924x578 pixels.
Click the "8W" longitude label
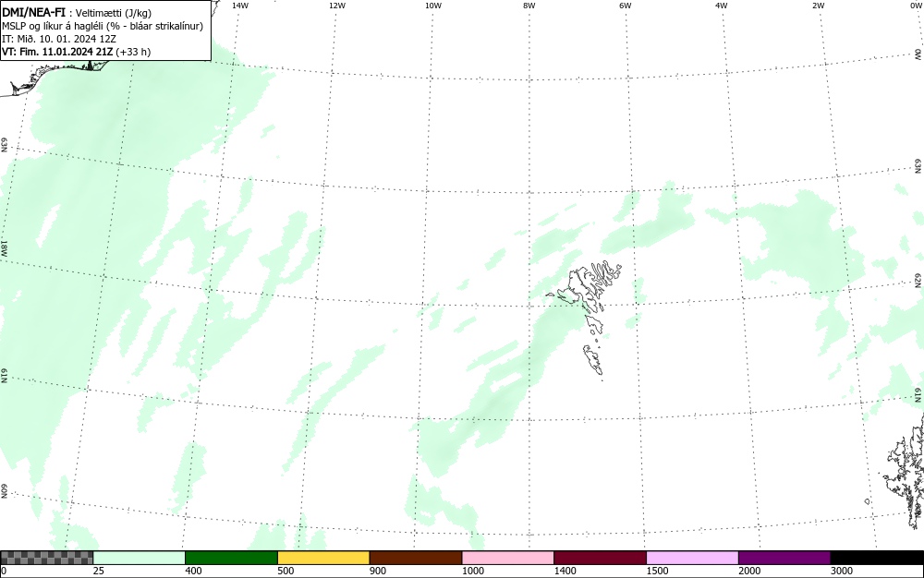pos(529,6)
